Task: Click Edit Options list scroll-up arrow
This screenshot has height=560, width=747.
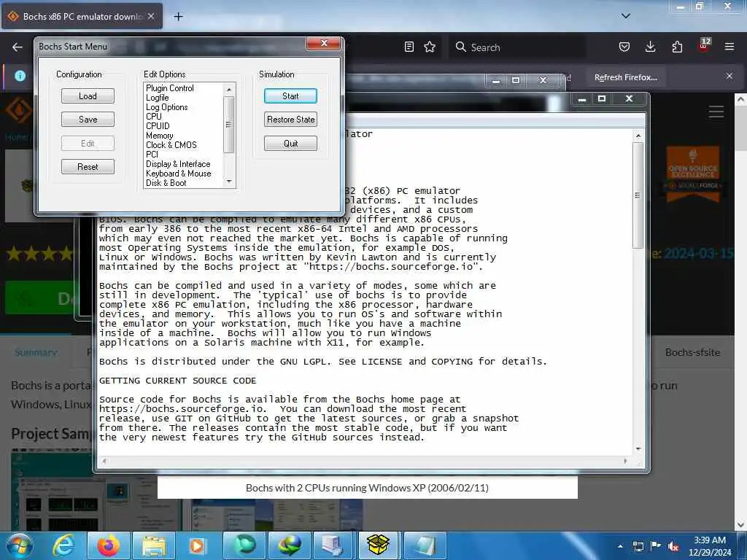Action: click(229, 89)
